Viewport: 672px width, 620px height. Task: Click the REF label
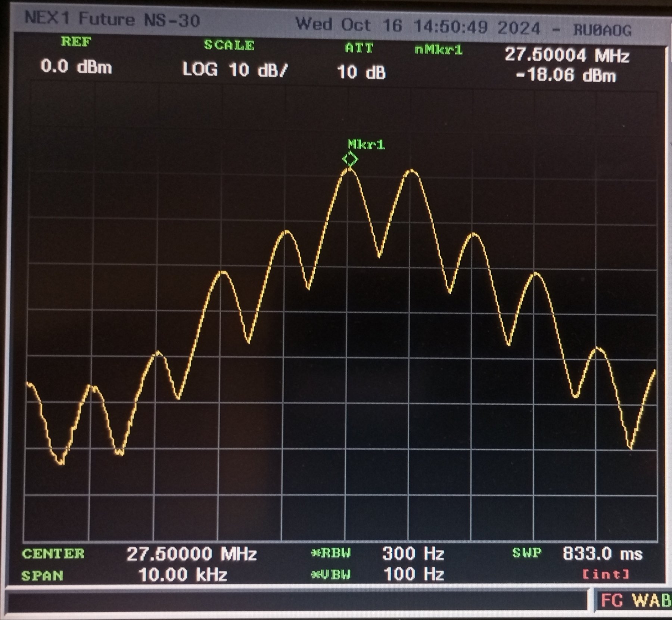(76, 41)
